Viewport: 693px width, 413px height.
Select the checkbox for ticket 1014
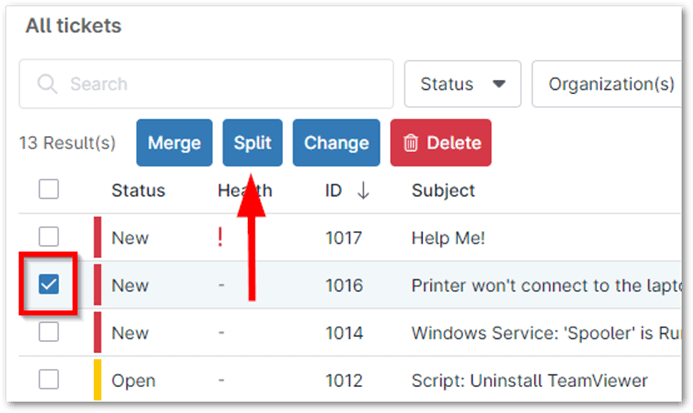49,332
